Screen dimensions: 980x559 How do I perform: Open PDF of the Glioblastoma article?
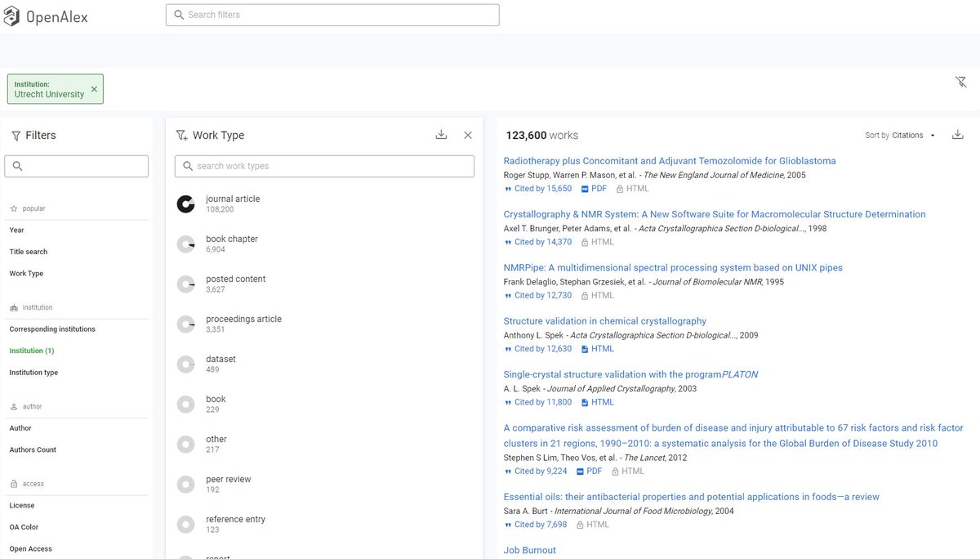tap(594, 189)
